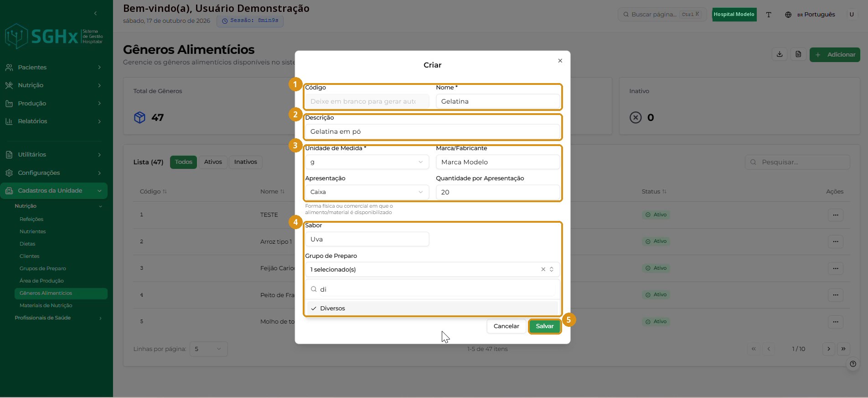Open Unidade de Medida dropdown
This screenshot has height=398, width=868.
(367, 162)
